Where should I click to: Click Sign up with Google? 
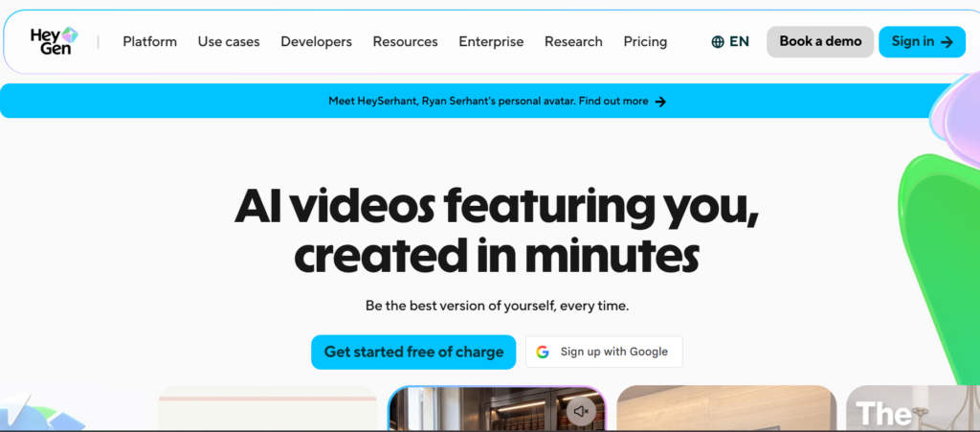(x=604, y=352)
